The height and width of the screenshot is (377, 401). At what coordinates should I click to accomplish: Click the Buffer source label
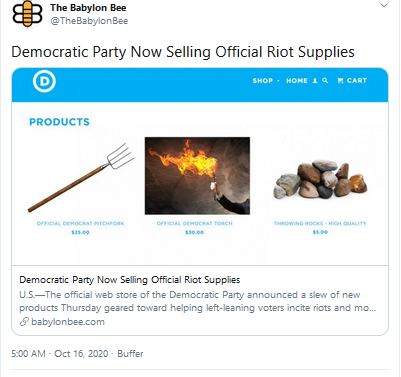tap(130, 353)
